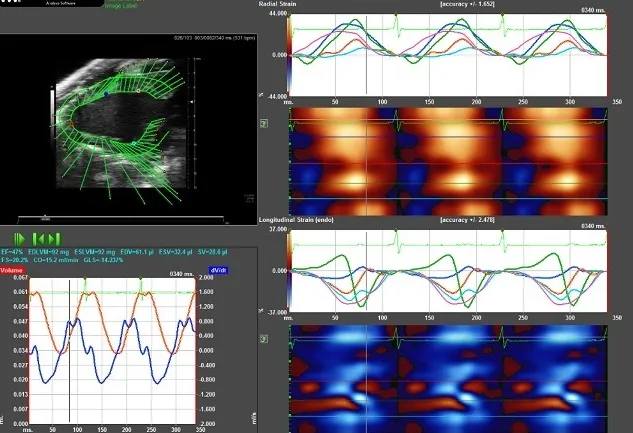Click the GLS measurement value
Image resolution: width=633 pixels, height=433 pixels.
[103, 260]
